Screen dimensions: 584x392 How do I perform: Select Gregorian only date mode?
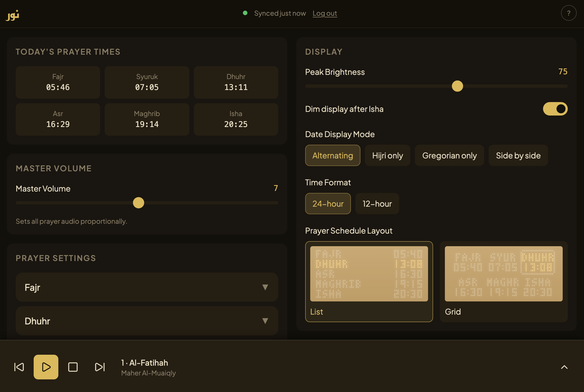(x=449, y=155)
